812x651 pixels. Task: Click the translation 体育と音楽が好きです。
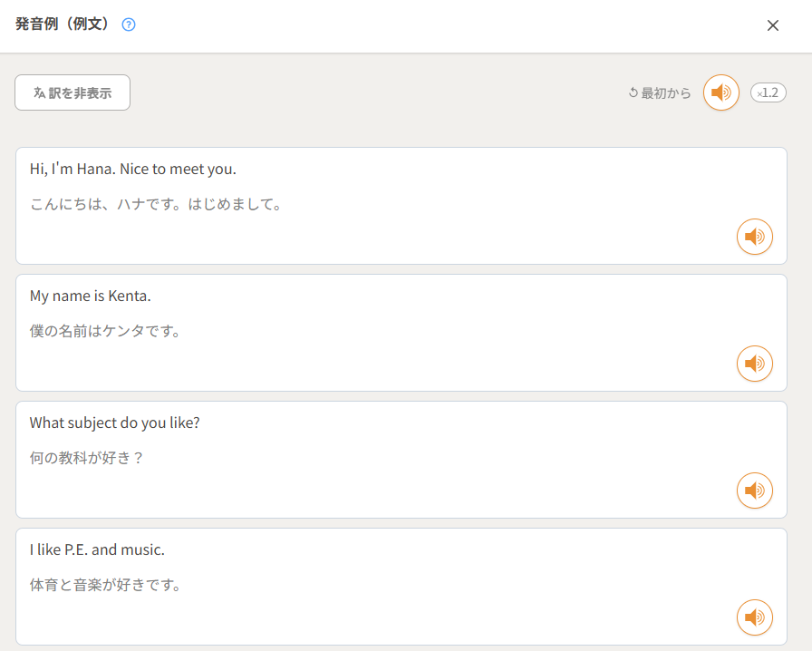coord(106,585)
